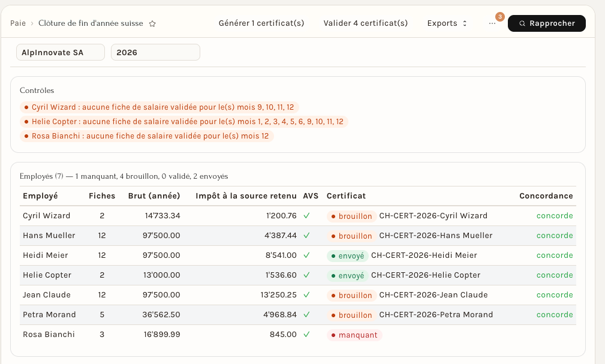
Task: Click the Concordance column header
Action: coord(546,195)
